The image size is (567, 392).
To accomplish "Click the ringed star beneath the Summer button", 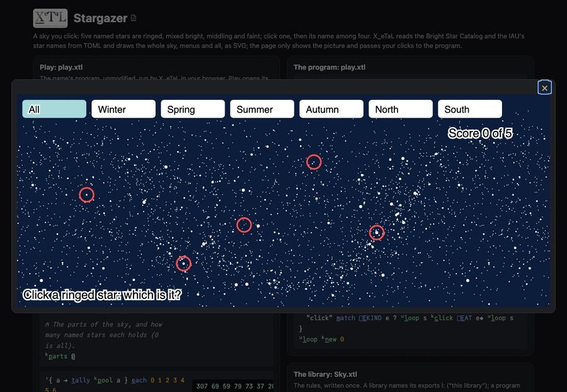I will coord(244,225).
